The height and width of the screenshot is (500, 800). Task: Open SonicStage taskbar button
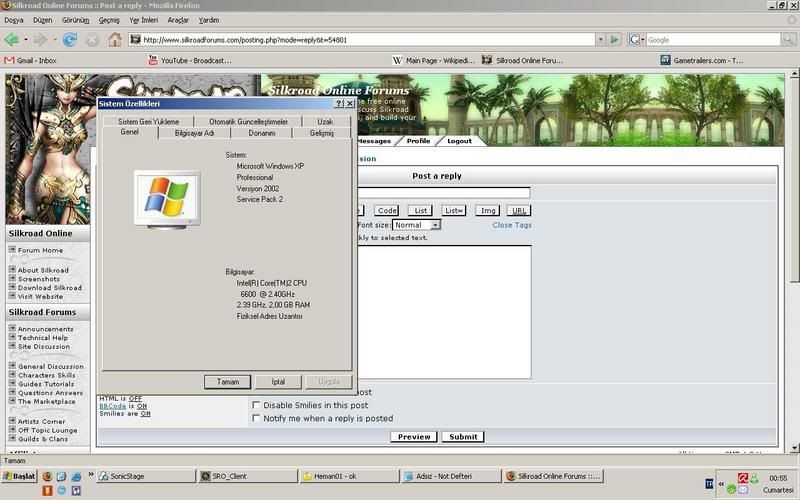[146, 476]
